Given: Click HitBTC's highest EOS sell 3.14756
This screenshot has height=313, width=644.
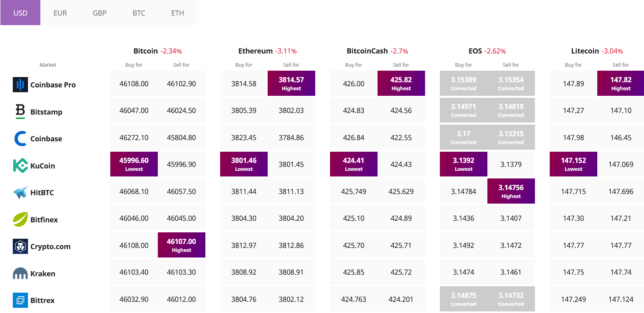Looking at the screenshot, I should tap(511, 191).
